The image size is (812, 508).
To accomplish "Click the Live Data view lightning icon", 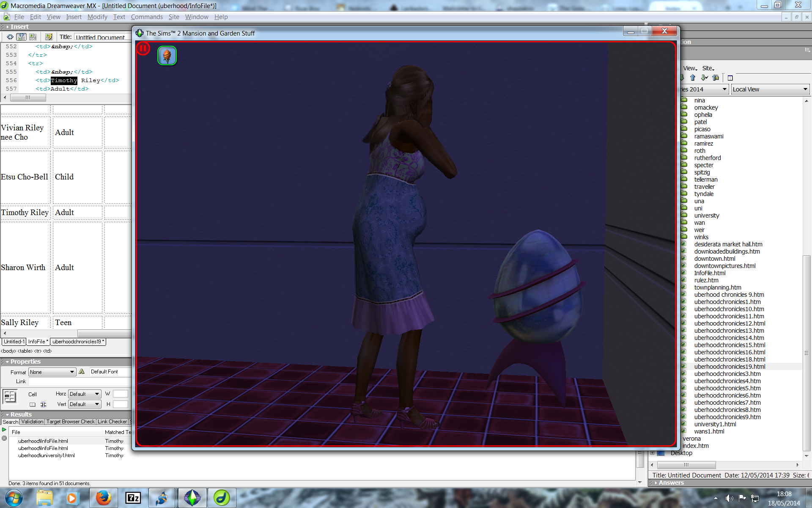I will tap(49, 37).
